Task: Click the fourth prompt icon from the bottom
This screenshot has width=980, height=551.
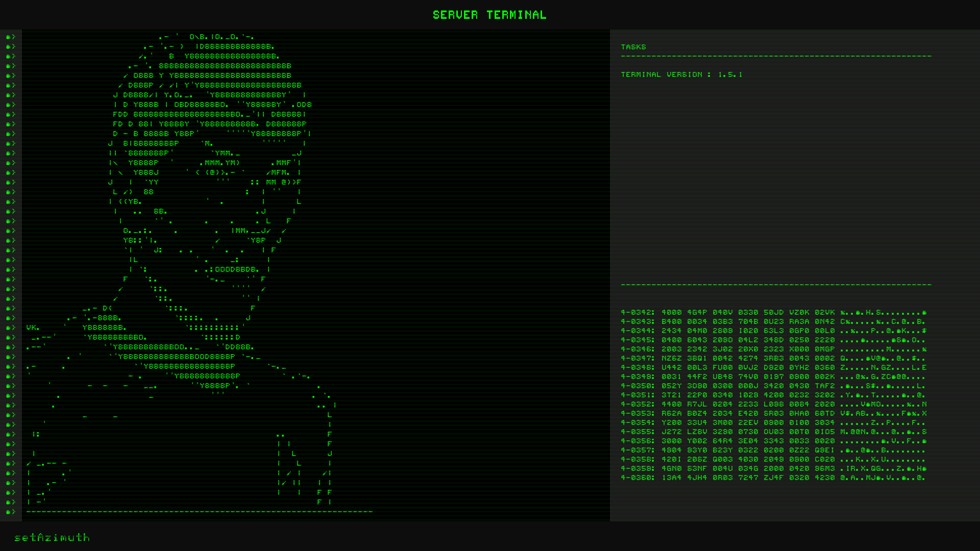Action: click(x=11, y=483)
